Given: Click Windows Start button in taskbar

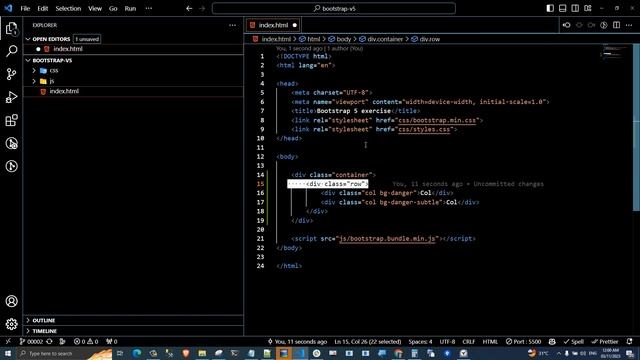Looking at the screenshot, I should pyautogui.click(x=8, y=353).
